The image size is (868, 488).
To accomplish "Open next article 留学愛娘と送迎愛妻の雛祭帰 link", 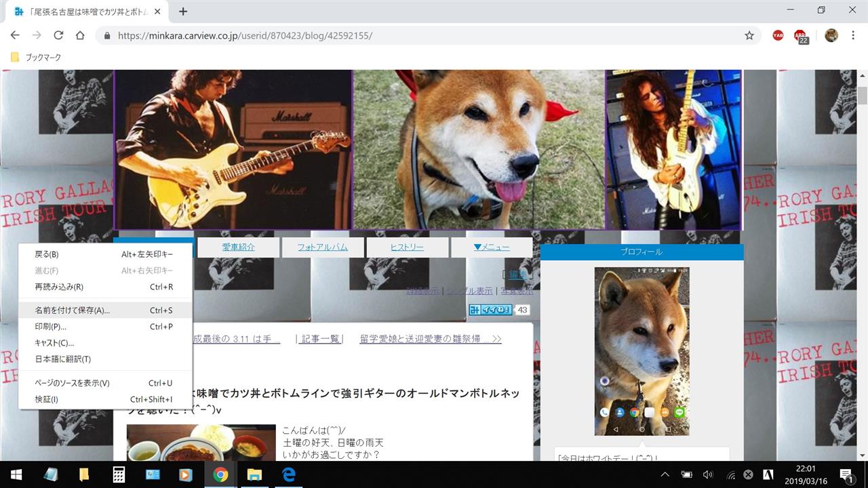I will 430,339.
